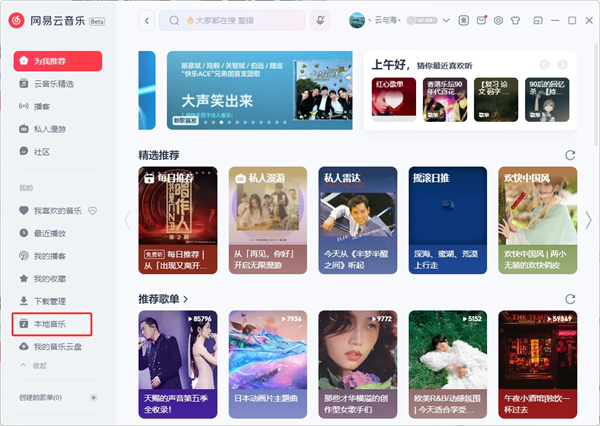Viewport: 600px width, 426px height.
Task: Click the search input field
Action: [x=240, y=20]
